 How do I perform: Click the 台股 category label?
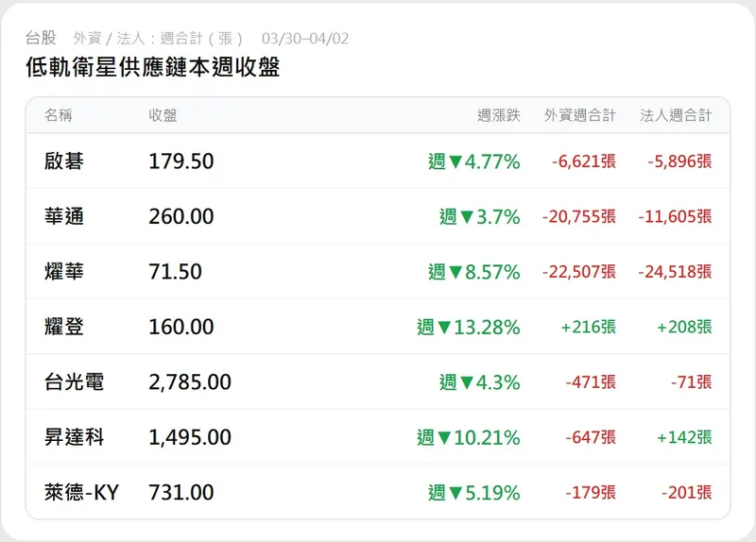coord(41,38)
